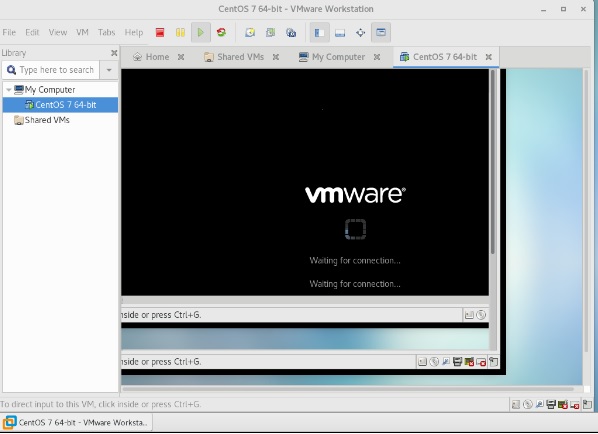The image size is (598, 434).
Task: Select My Computer in the library tree
Action: click(50, 90)
